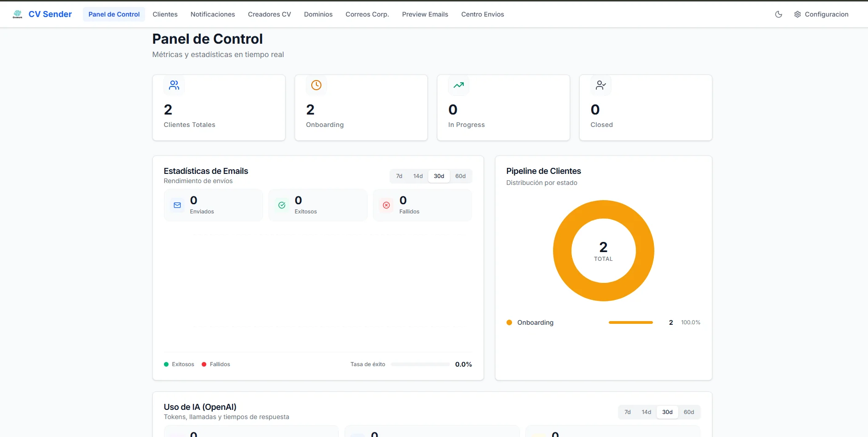Viewport: 868px width, 437px height.
Task: Click the Clientes Totales users icon
Action: point(174,85)
